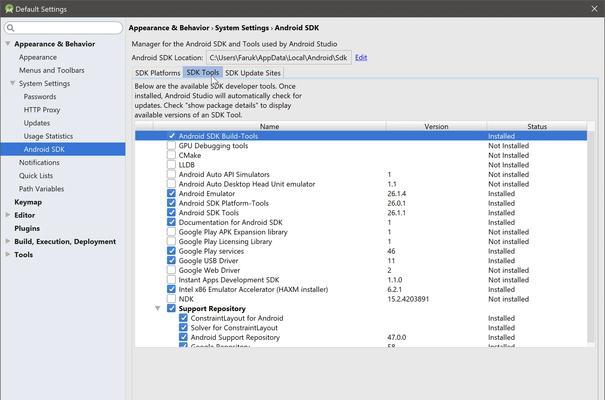Select Android SDK in sidebar
The image size is (605, 400).
[x=63, y=149]
